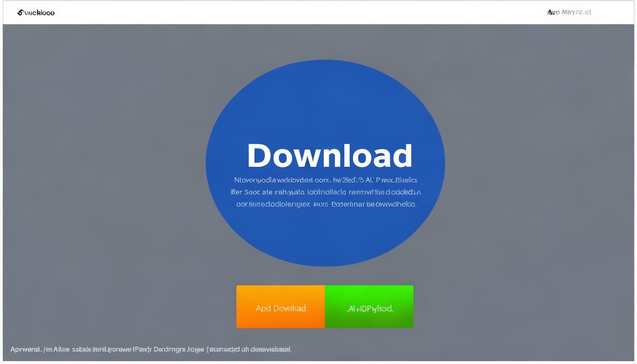Click the large white "Download" heading

[329, 155]
